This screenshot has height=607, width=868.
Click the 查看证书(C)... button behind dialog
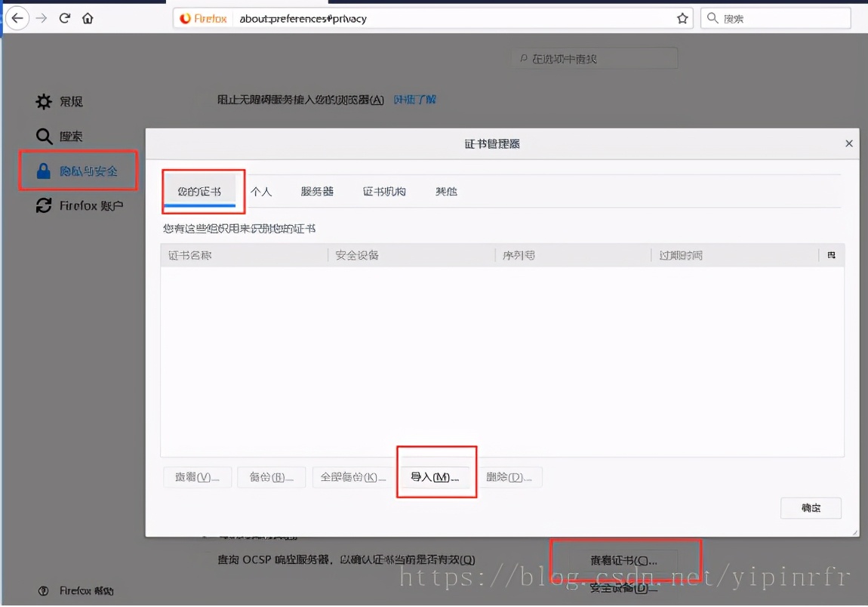(624, 560)
